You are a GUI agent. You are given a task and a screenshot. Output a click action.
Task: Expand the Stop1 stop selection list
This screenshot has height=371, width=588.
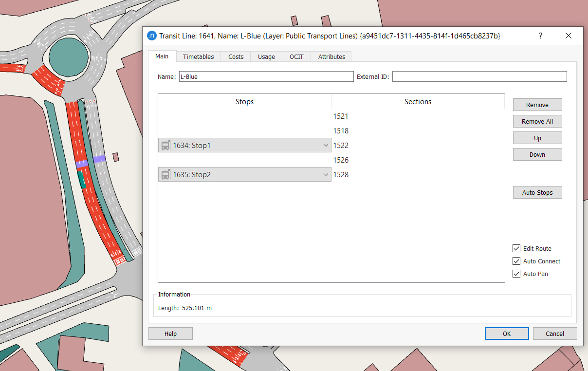(326, 145)
